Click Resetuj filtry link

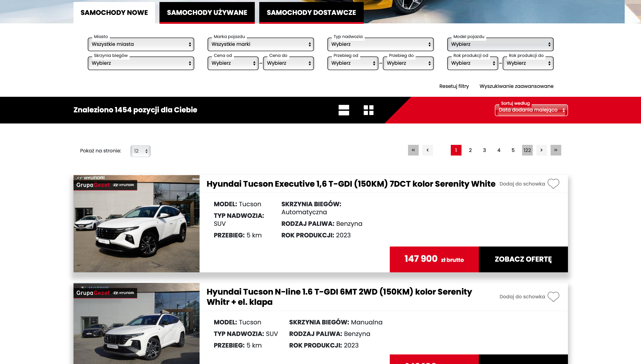pyautogui.click(x=454, y=86)
